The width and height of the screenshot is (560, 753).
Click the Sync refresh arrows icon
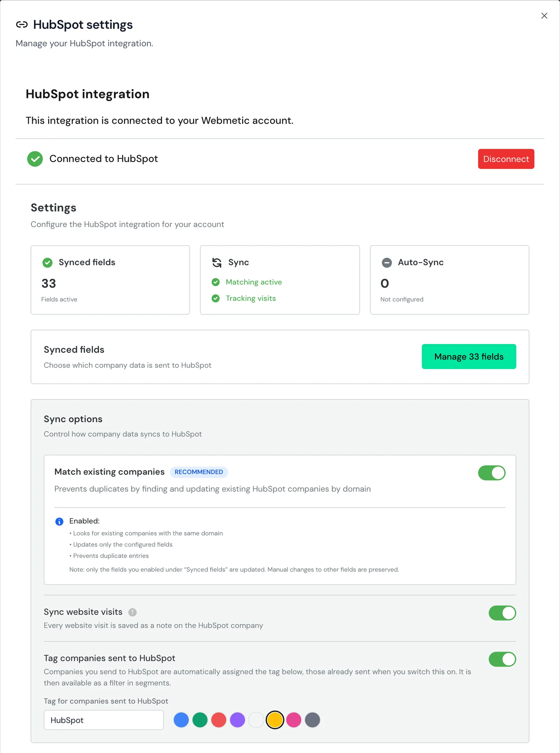tap(217, 263)
